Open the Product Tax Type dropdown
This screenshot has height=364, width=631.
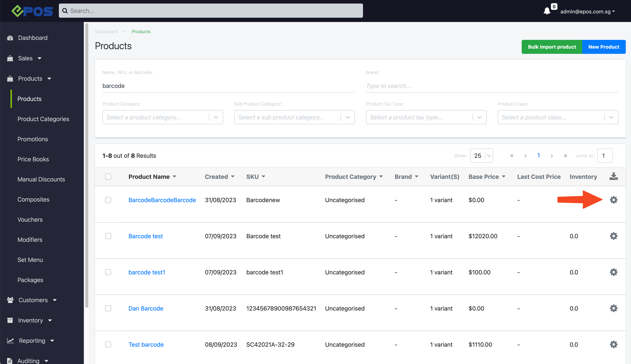(x=426, y=117)
